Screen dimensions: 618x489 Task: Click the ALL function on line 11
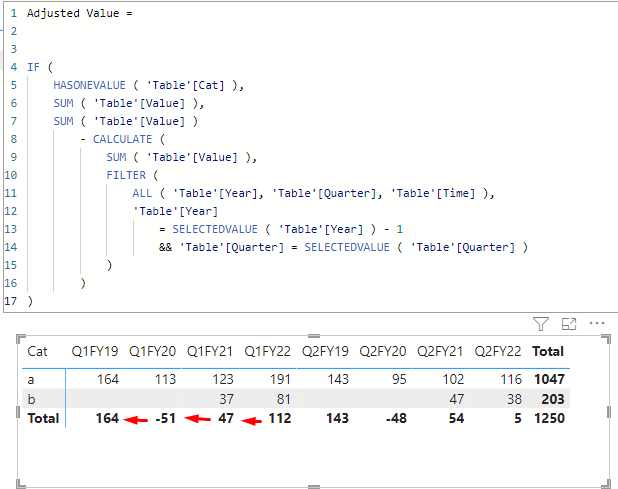pos(142,193)
